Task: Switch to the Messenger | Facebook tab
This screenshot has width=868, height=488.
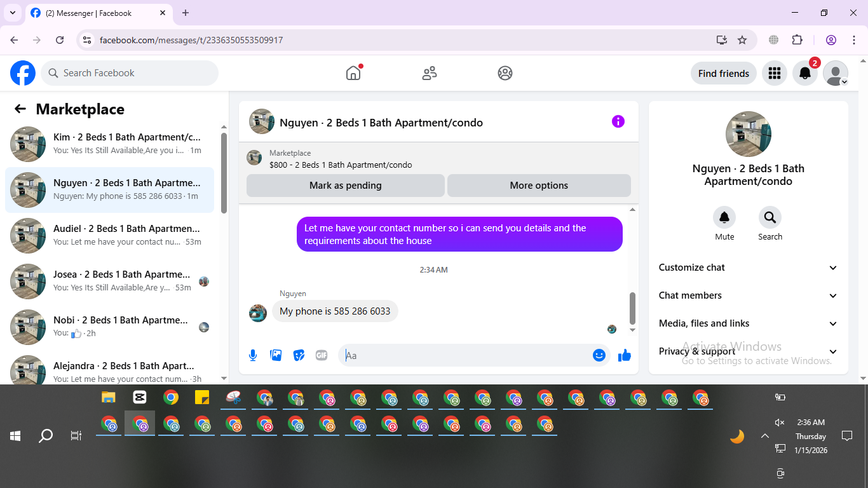Action: click(x=98, y=13)
